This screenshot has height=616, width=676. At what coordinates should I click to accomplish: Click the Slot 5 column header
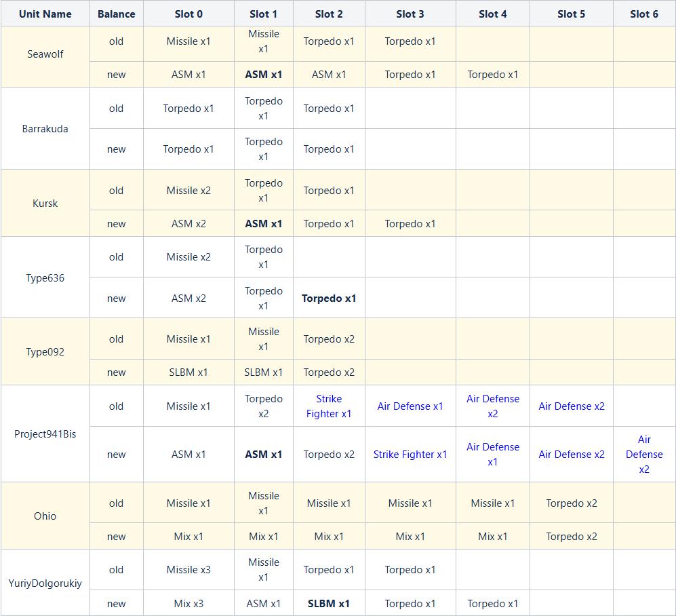click(571, 14)
